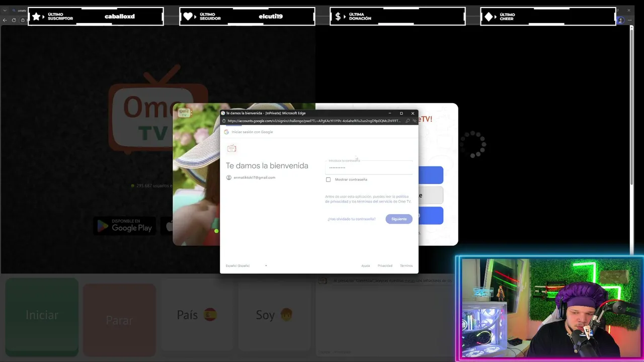Click the account avatar icon beside the email
This screenshot has width=644, height=362.
click(229, 177)
